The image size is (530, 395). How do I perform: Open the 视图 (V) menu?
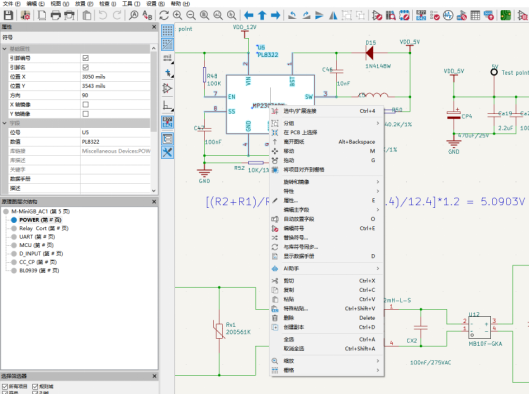coord(59,4)
